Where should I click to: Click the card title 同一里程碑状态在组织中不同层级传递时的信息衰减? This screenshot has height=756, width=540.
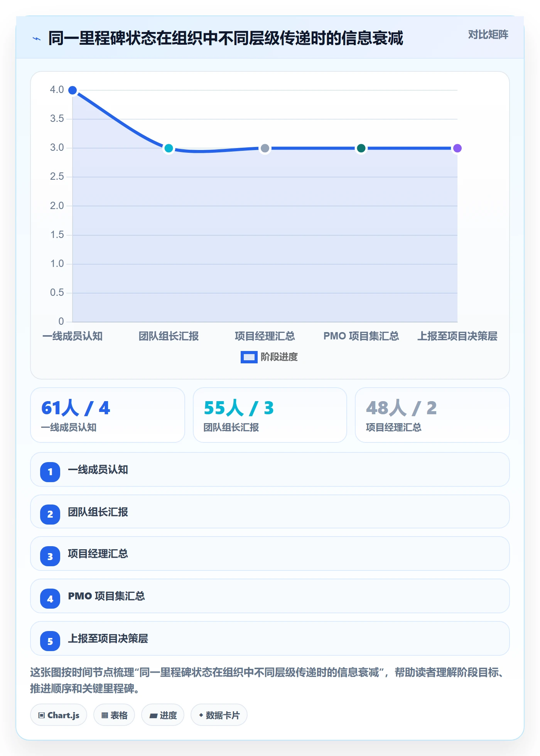(226, 39)
